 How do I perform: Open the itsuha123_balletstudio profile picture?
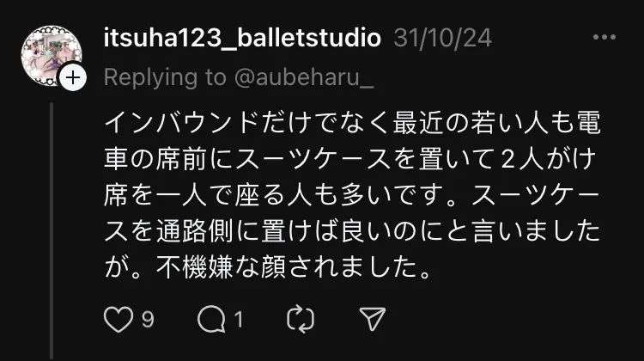click(51, 55)
